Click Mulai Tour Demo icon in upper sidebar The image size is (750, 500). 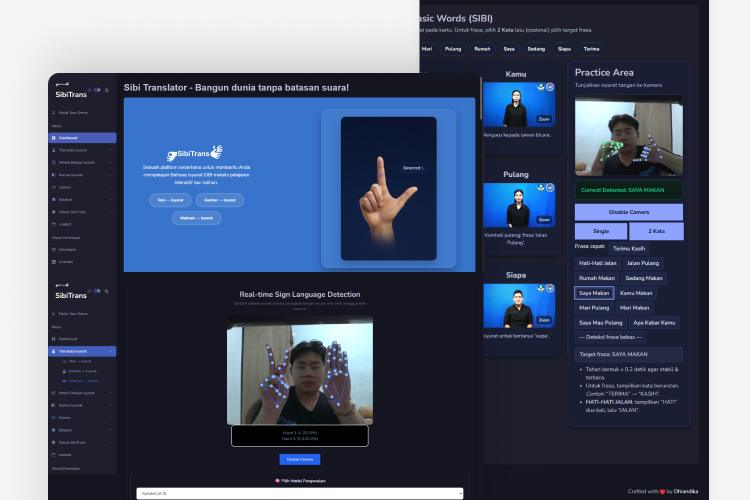coord(54,113)
